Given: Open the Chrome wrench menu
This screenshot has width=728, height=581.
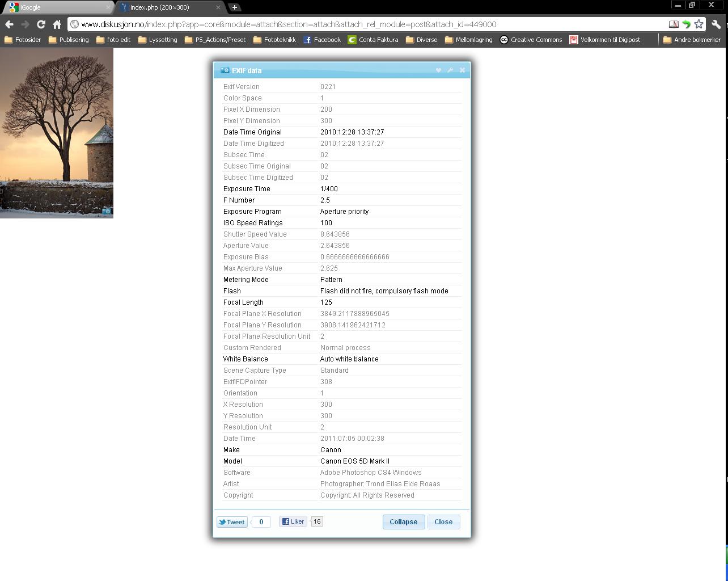Looking at the screenshot, I should click(x=716, y=24).
